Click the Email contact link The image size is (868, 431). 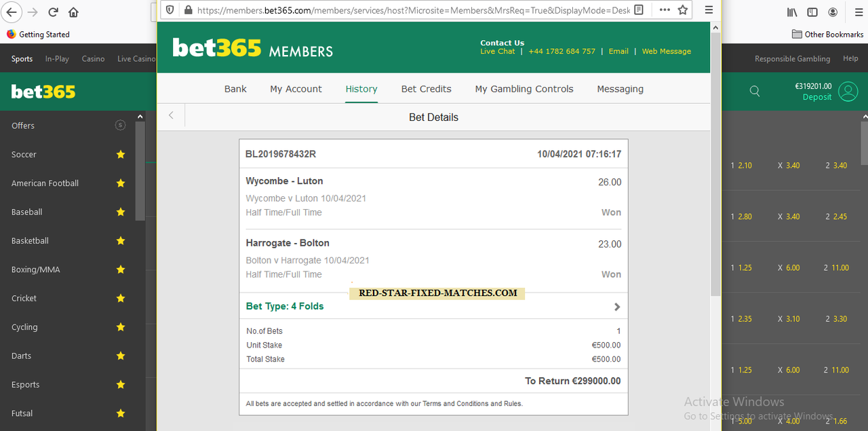coord(618,51)
